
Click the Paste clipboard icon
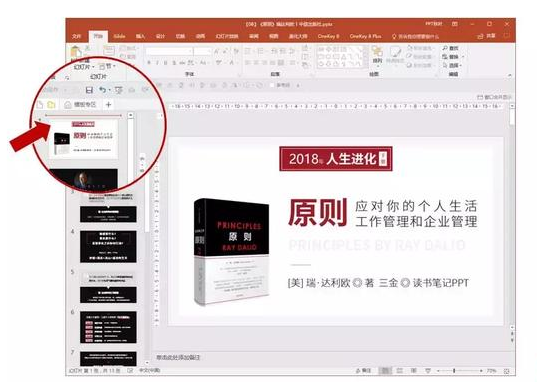(76, 52)
